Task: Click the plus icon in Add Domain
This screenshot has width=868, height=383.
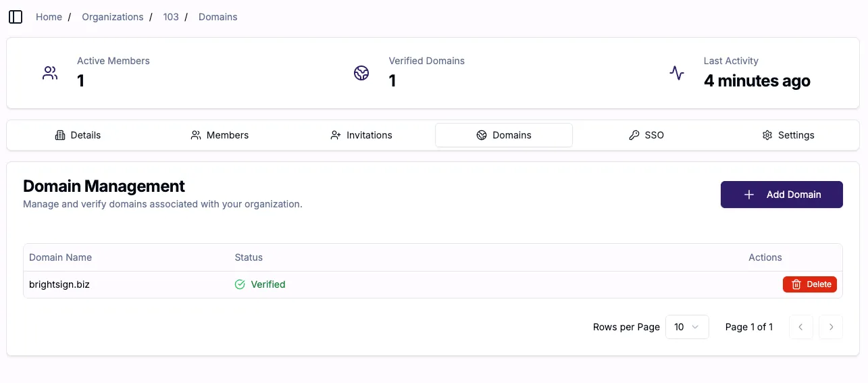Action: [748, 195]
